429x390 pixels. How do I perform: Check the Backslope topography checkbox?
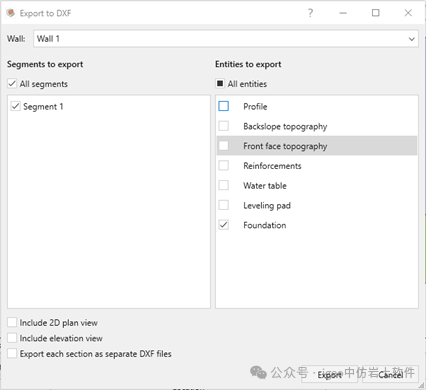pyautogui.click(x=224, y=126)
